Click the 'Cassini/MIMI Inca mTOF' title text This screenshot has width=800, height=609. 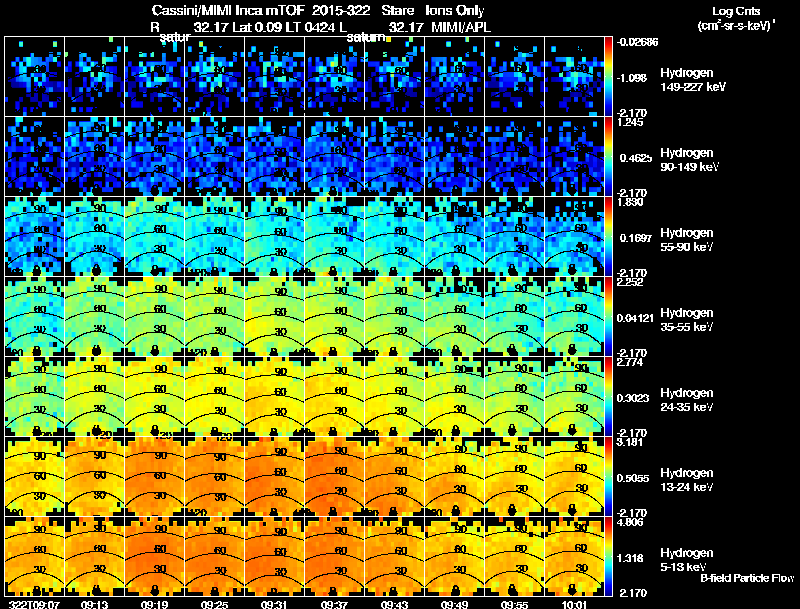click(x=228, y=10)
